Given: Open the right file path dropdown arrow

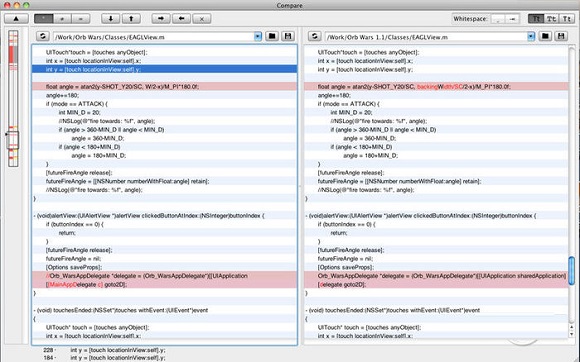Looking at the screenshot, I should [531, 37].
